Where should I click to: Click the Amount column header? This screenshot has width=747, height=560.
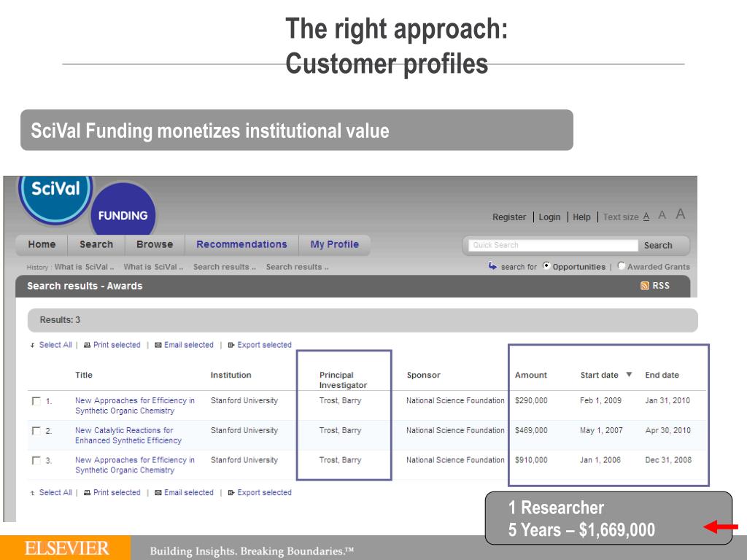531,375
